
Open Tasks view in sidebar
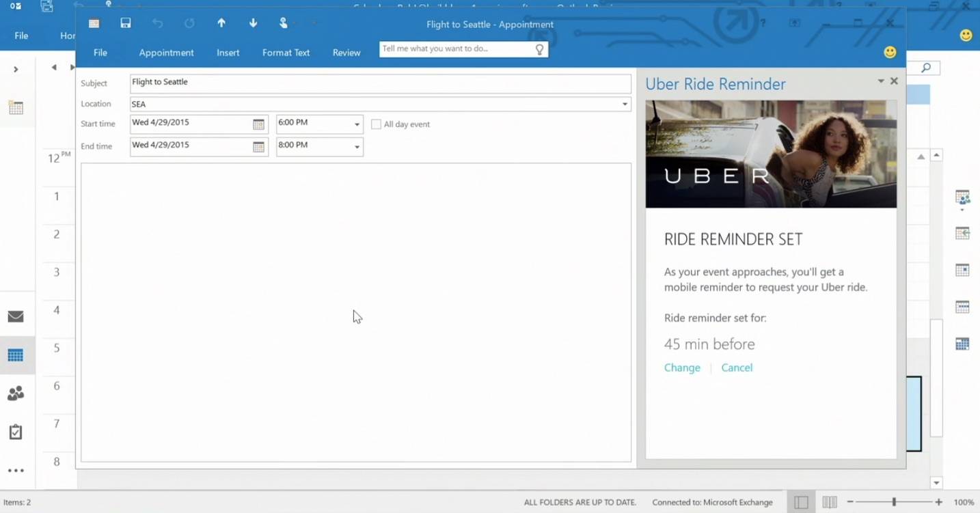16,432
